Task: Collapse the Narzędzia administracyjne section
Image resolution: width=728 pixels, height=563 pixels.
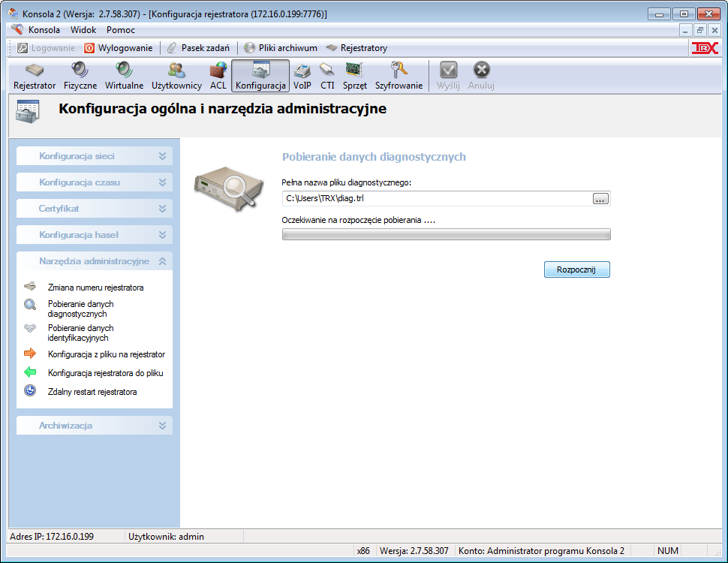Action: click(x=95, y=261)
